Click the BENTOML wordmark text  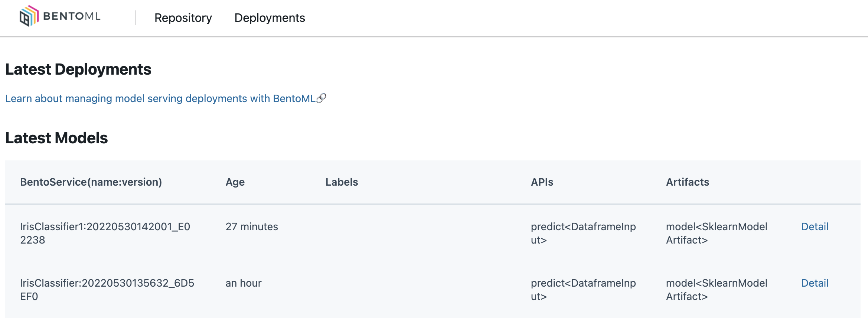72,16
